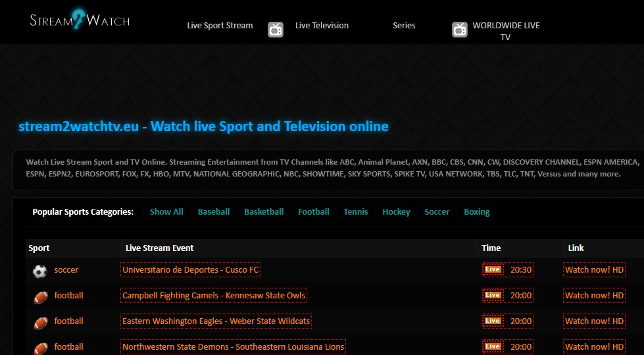Filter by the Basketball category
Screen dimensions: 644x355
tap(264, 212)
